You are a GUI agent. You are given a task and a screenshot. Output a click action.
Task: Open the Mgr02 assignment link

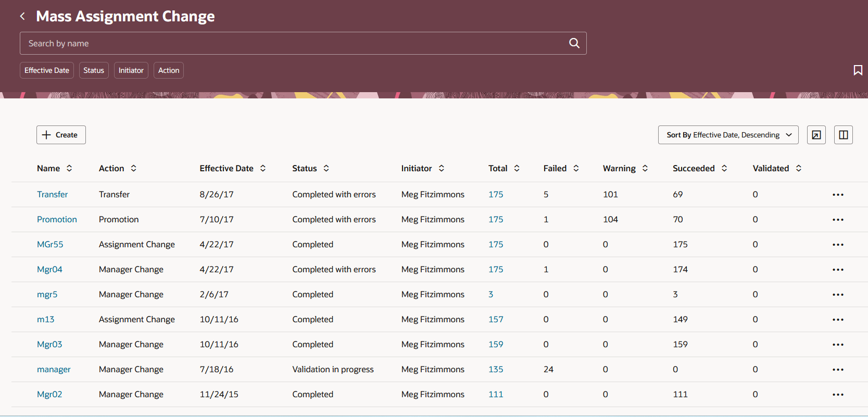tap(49, 394)
